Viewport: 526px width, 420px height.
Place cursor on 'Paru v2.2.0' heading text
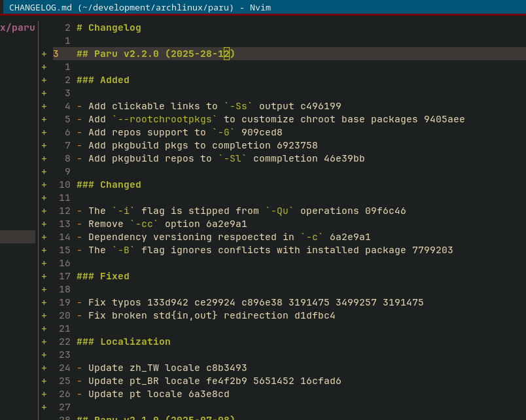[x=126, y=54]
